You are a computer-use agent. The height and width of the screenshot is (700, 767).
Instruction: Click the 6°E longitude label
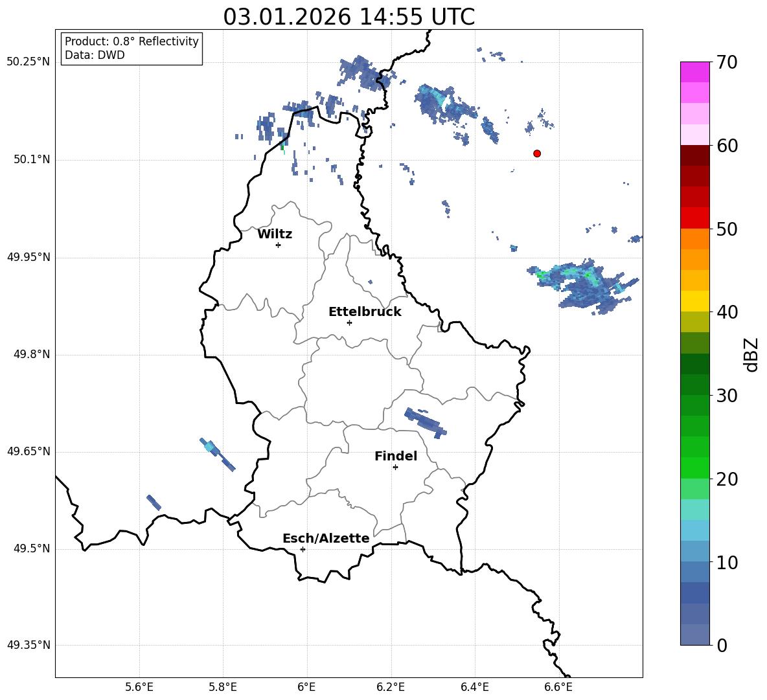306,687
